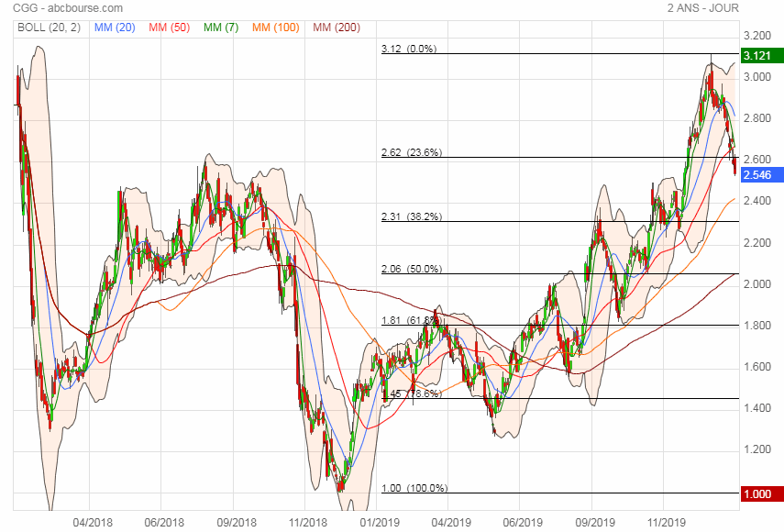The image size is (784, 532).
Task: Select the blue MM (20) legend entry
Action: [x=115, y=28]
